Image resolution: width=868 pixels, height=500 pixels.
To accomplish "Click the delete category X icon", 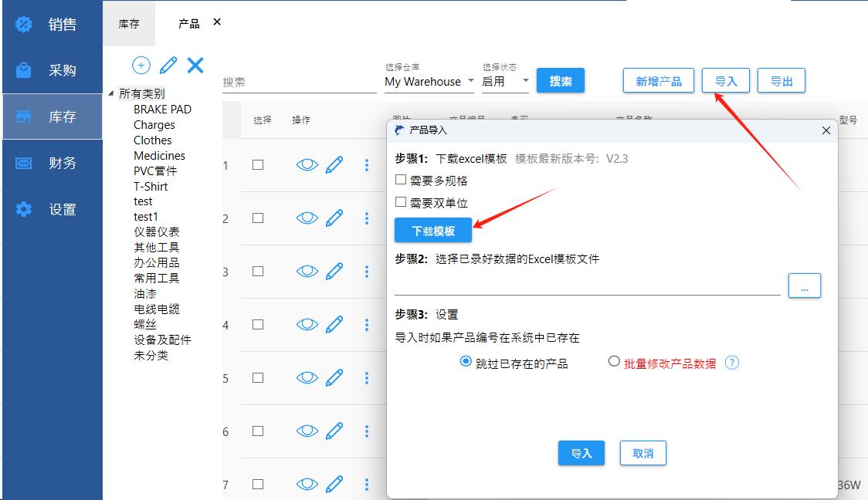I will coord(195,66).
